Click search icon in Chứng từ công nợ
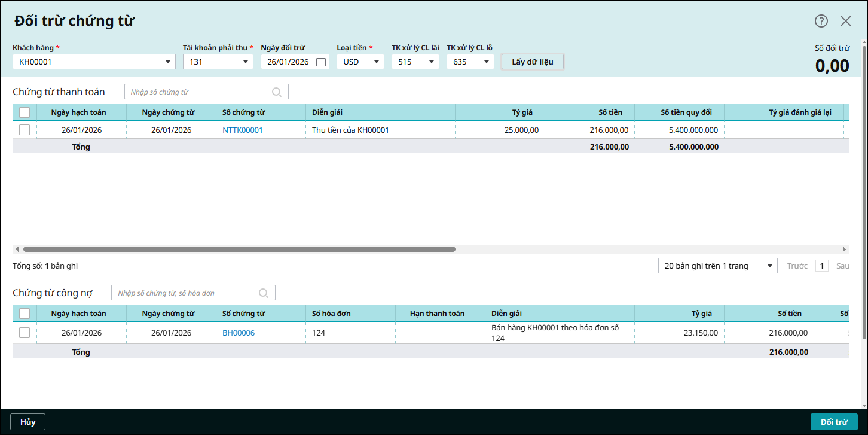 tap(264, 293)
